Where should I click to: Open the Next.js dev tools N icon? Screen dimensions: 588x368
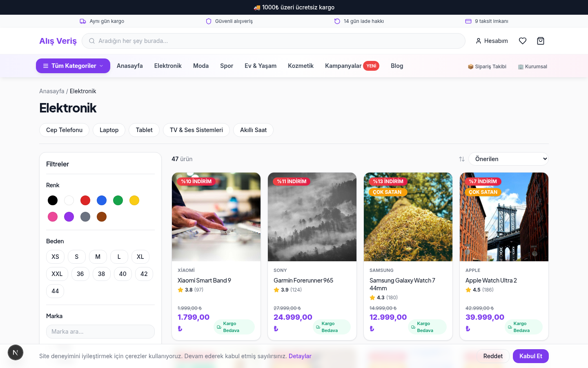click(16, 352)
